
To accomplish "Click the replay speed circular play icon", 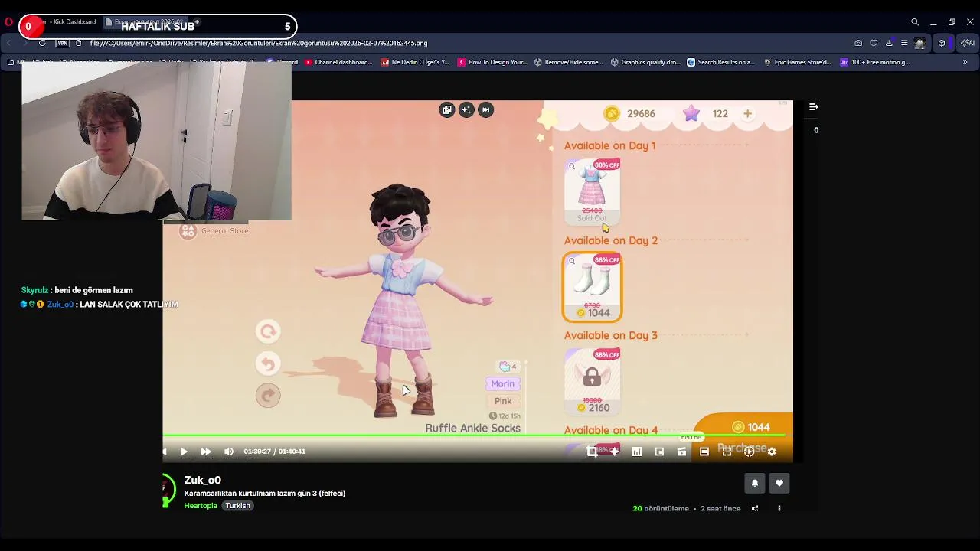I will [749, 452].
